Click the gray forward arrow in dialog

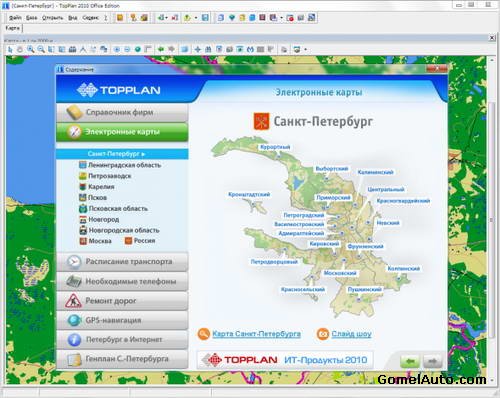[432, 361]
